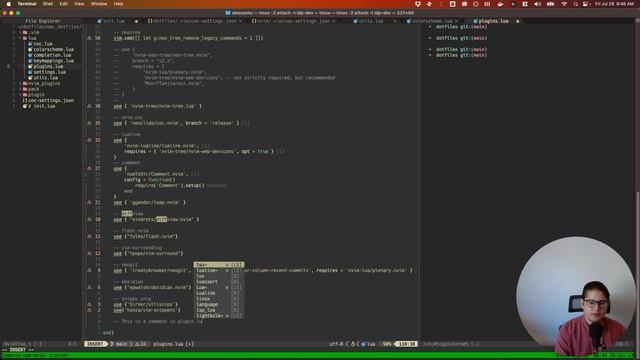
Task: Click the JSON braces icon beside coc-settings.json
Action: pyautogui.click(x=25, y=100)
